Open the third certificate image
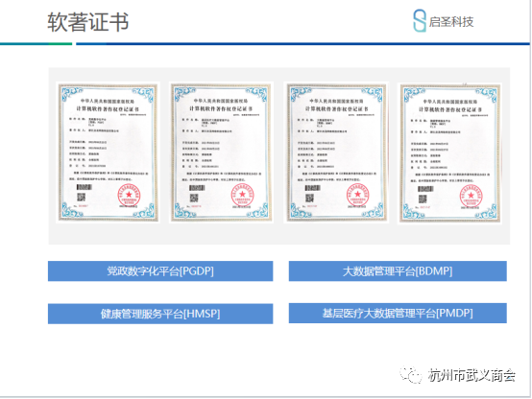 click(x=336, y=153)
